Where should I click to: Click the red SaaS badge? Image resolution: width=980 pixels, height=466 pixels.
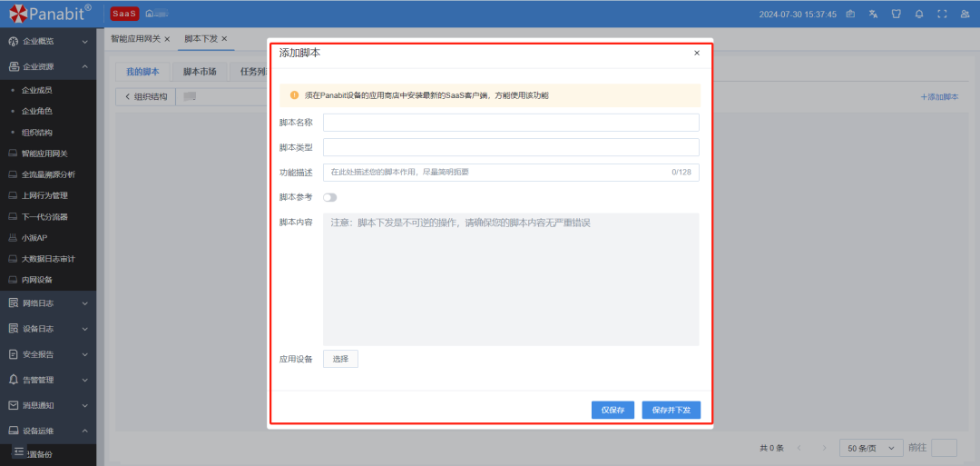(123, 14)
